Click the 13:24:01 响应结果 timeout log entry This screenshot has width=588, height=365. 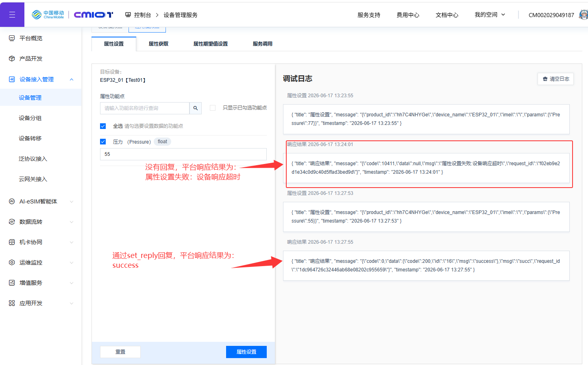(426, 168)
